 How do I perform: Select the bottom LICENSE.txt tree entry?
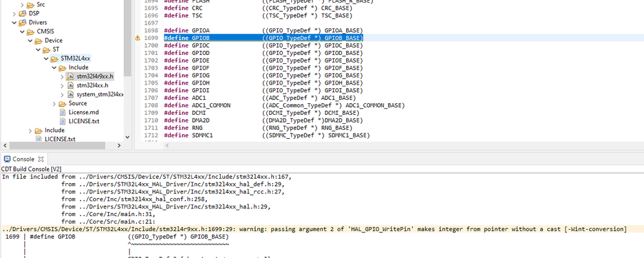pyautogui.click(x=60, y=139)
